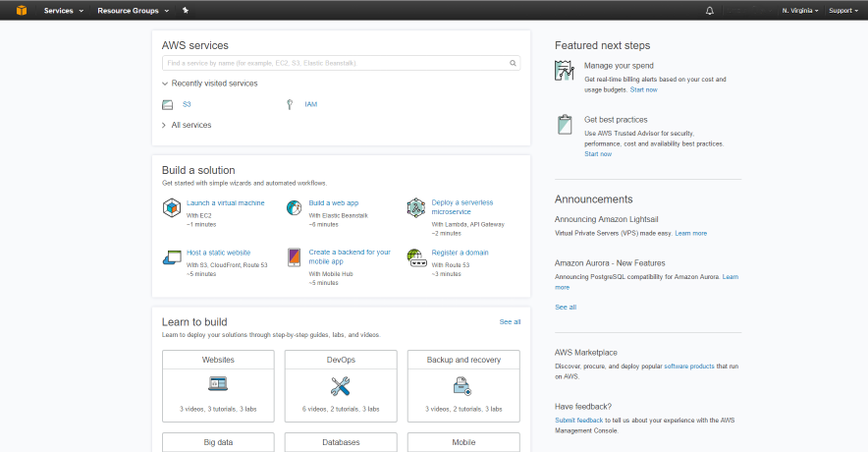
Task: Open the DevOps learning card heading
Action: coord(341,360)
